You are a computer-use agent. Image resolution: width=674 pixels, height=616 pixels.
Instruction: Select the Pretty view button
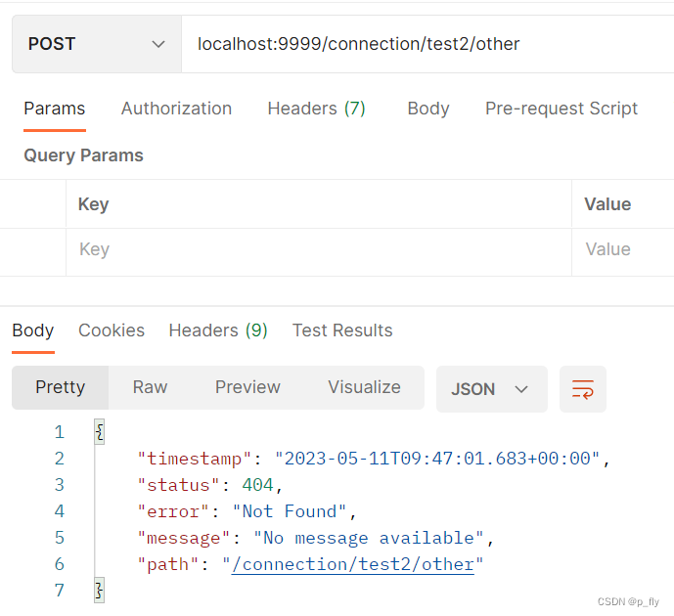click(x=61, y=387)
